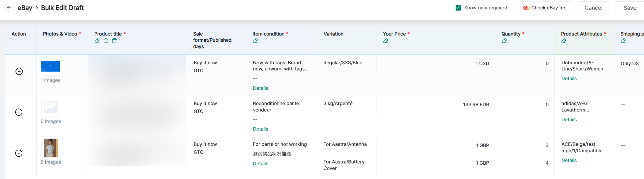Screen dimensions: 644x179
Task: Click the Check eBay fee button
Action: (x=544, y=8)
